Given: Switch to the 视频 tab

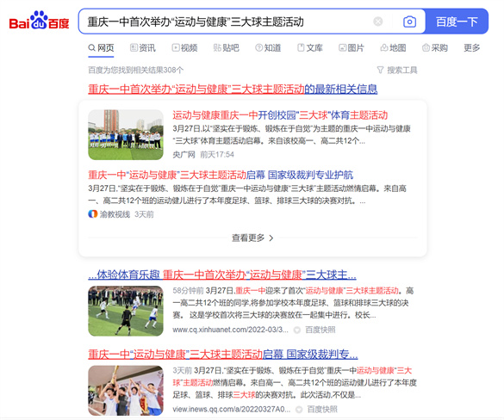Looking at the screenshot, I should [184, 48].
